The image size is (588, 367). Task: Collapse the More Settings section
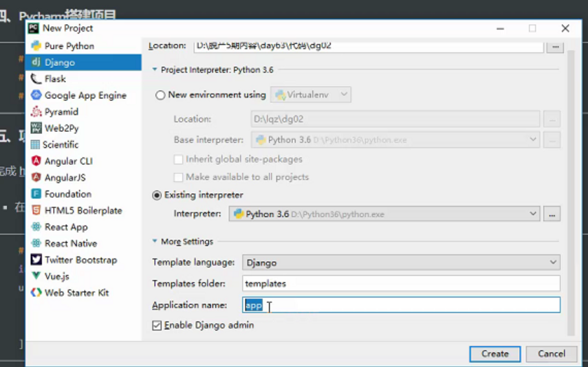pos(155,242)
